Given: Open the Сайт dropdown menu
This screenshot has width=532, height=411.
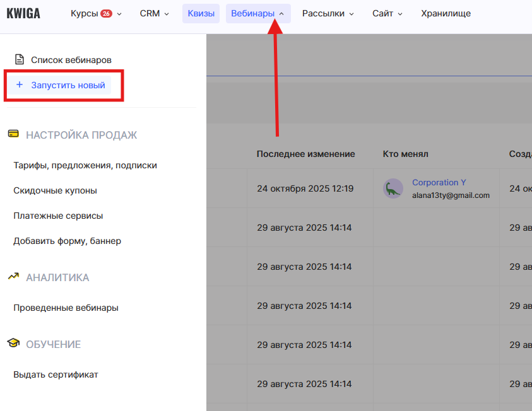Looking at the screenshot, I should [387, 13].
